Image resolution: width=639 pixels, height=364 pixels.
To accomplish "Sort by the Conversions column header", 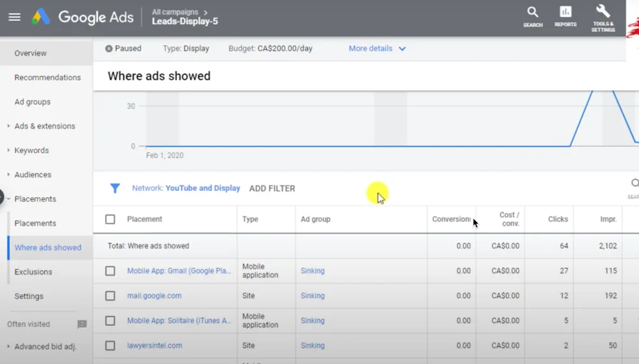I will [451, 219].
